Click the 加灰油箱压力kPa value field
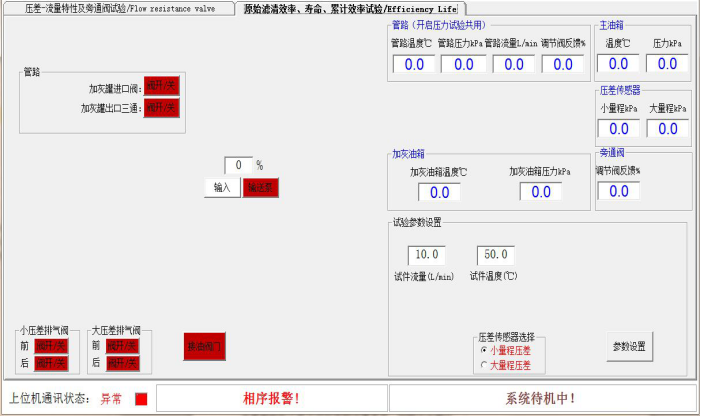The height and width of the screenshot is (416, 701). point(541,192)
